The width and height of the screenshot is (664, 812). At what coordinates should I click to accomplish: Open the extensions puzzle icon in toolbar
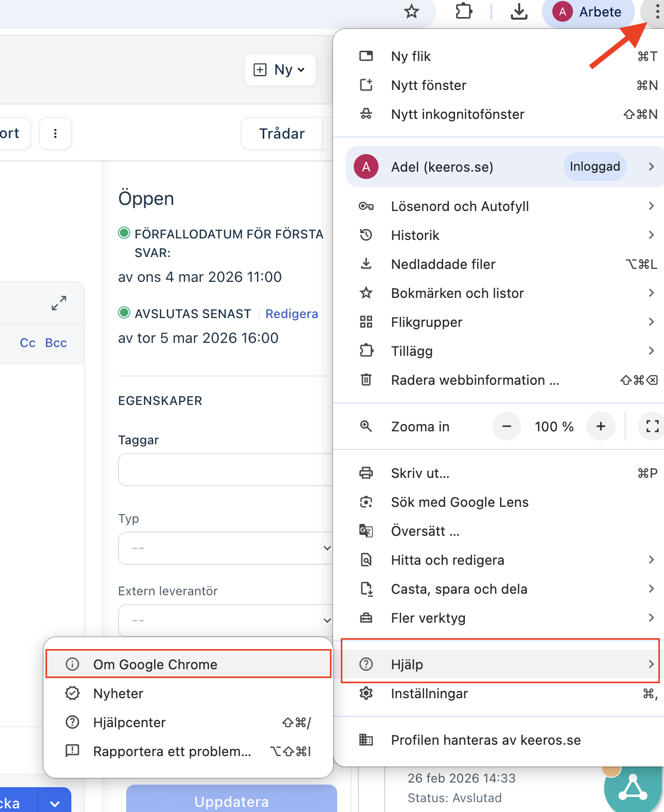[464, 11]
